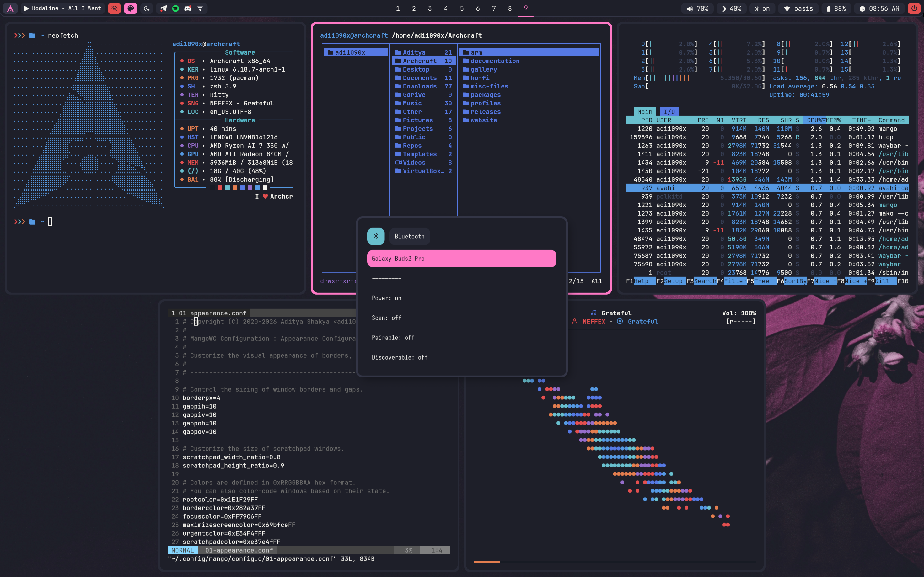Viewport: 924px width, 577px height.
Task: Switch to the I/O tab in htop
Action: point(669,111)
